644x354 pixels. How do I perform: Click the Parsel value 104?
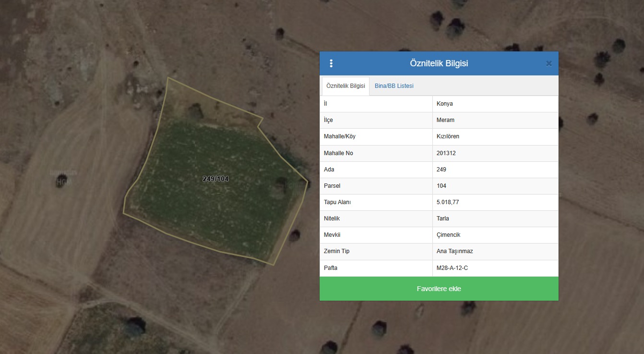tap(441, 186)
